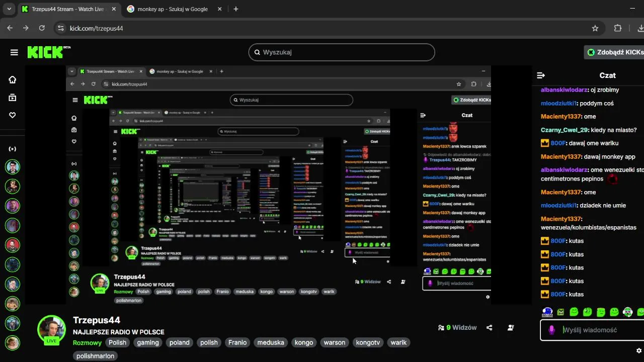The image size is (644, 362).
Task: Pick the angry square green emote
Action: coord(561,312)
